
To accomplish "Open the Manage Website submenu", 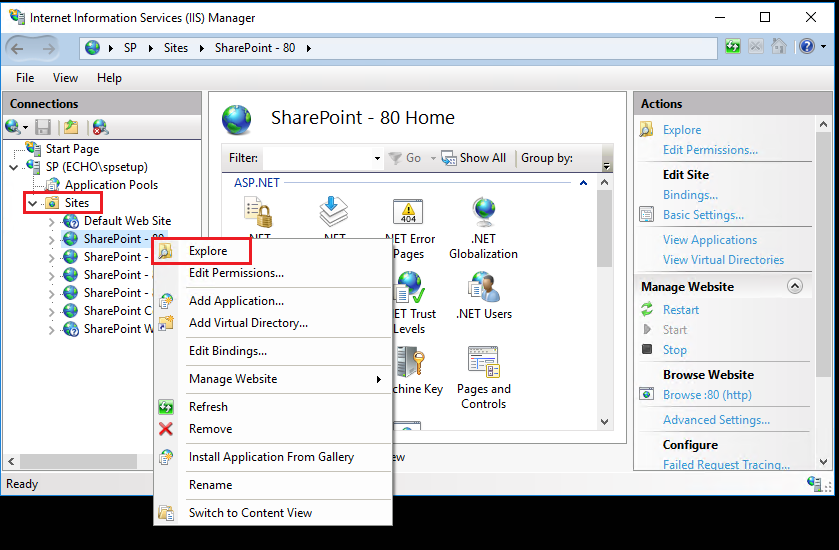I will tap(273, 379).
